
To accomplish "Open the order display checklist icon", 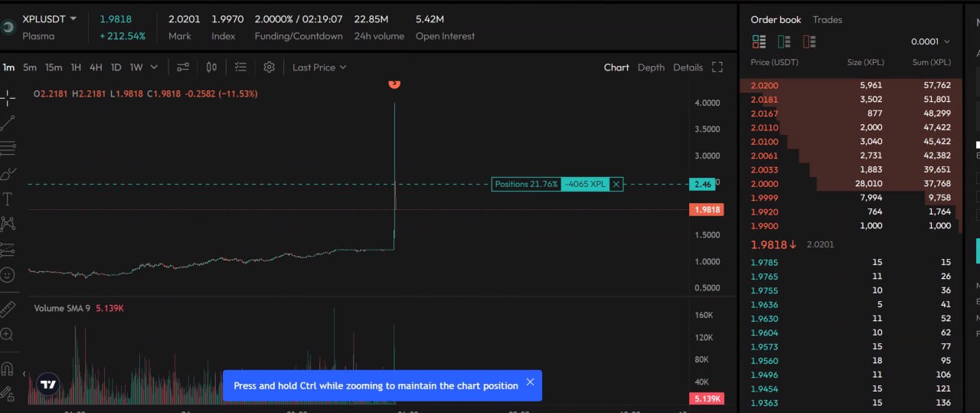I will [240, 67].
